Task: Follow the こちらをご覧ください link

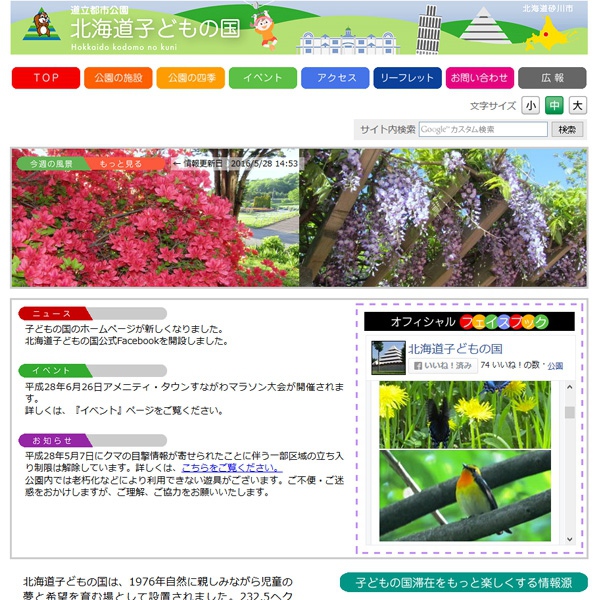Action: pos(232,468)
